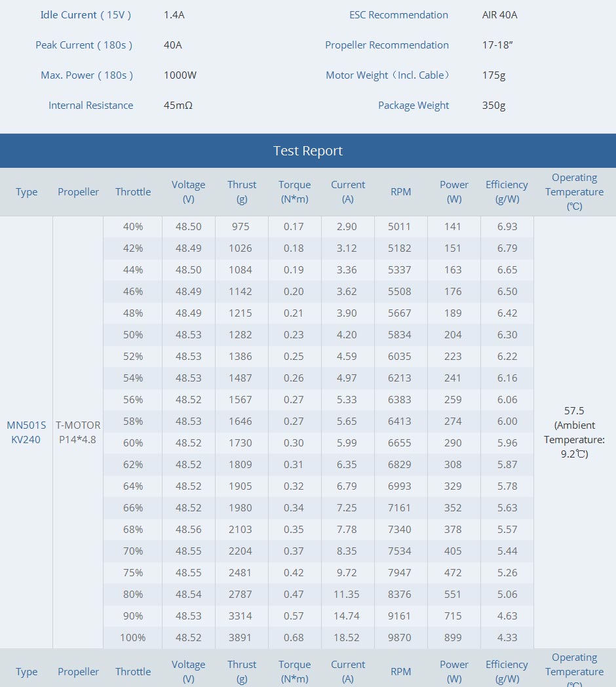The width and height of the screenshot is (616, 687).
Task: Click the 899 power value
Action: (x=453, y=637)
